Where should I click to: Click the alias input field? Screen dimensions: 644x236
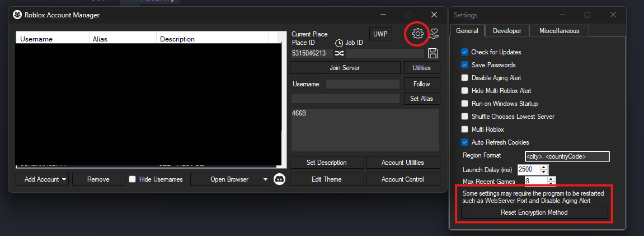[x=345, y=99]
